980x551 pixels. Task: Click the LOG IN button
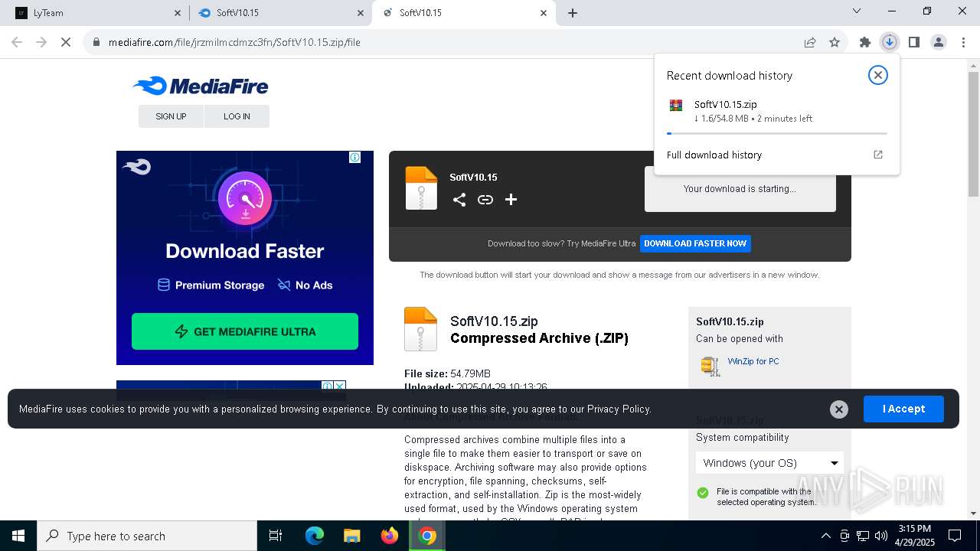[237, 116]
